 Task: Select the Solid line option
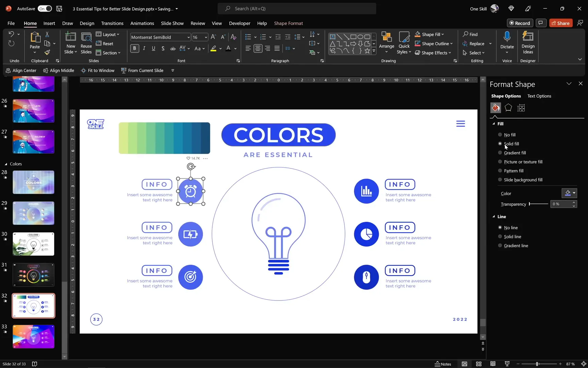pos(509,236)
